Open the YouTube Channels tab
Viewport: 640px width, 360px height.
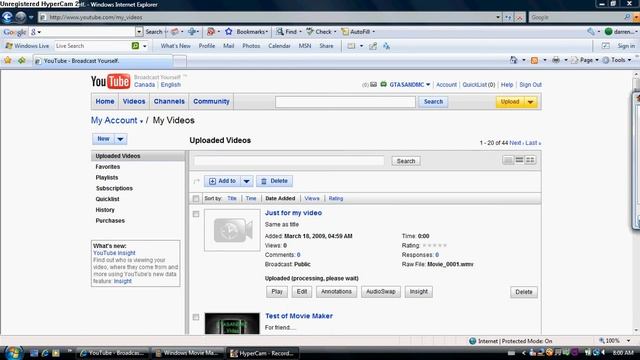point(169,101)
